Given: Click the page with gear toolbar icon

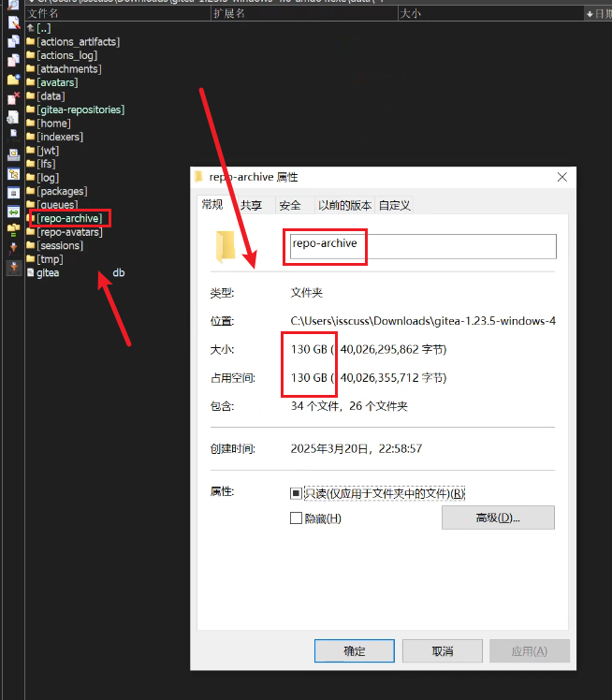Looking at the screenshot, I should tap(13, 117).
